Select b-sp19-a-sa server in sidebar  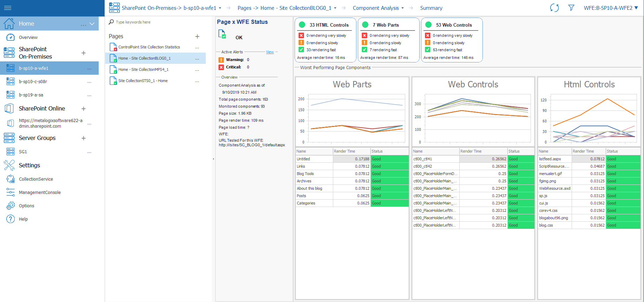point(31,95)
